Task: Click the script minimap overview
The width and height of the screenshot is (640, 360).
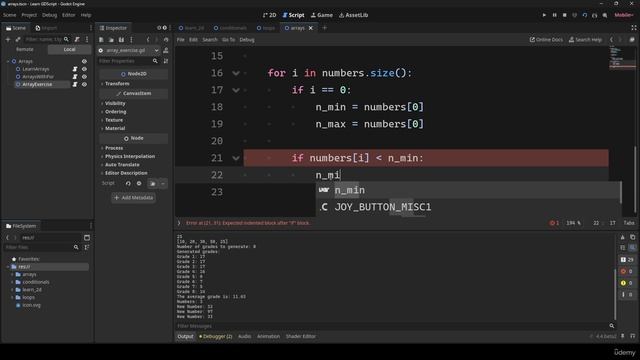Action: (x=622, y=57)
